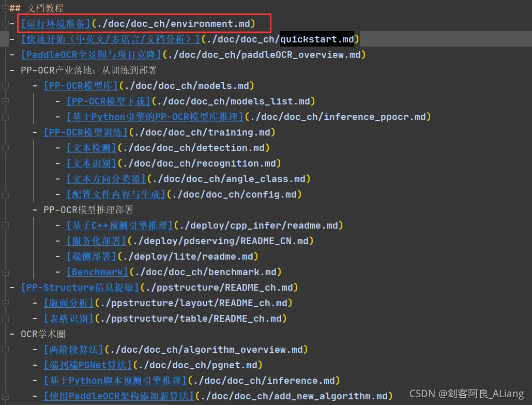Click the OCR学术圈 line
Viewport: 532px width, 405px height.
tap(43, 334)
